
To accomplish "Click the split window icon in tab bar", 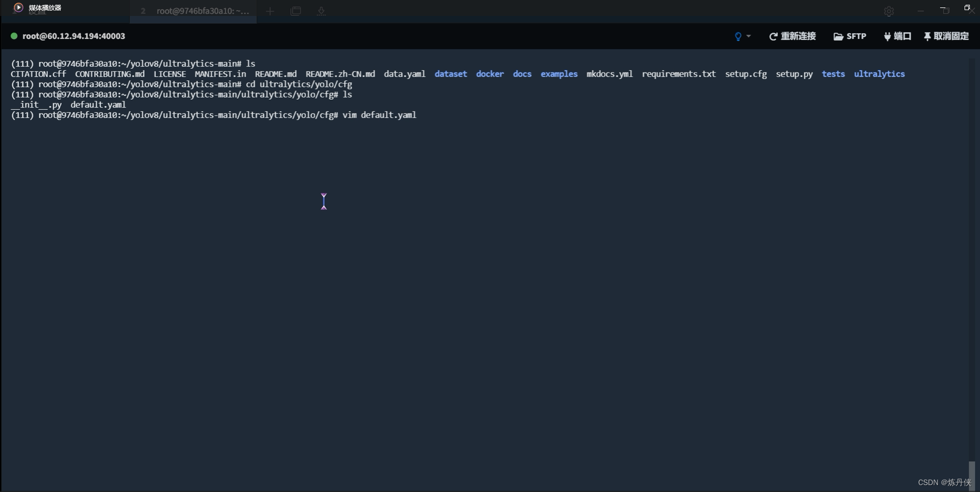I will (x=296, y=11).
